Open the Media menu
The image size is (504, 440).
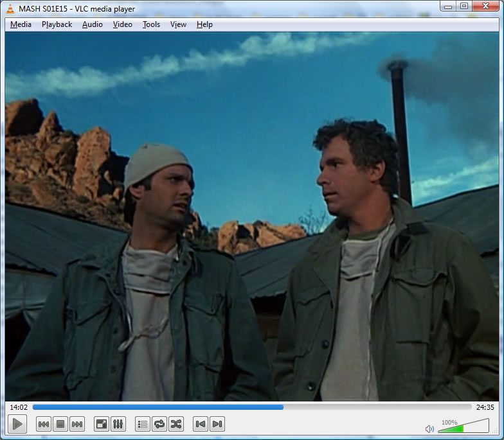[21, 24]
